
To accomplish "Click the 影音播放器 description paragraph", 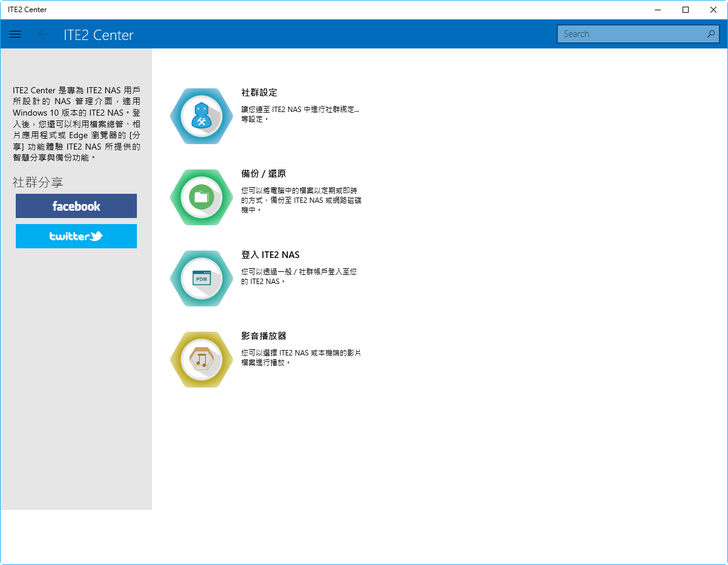I will tap(300, 357).
